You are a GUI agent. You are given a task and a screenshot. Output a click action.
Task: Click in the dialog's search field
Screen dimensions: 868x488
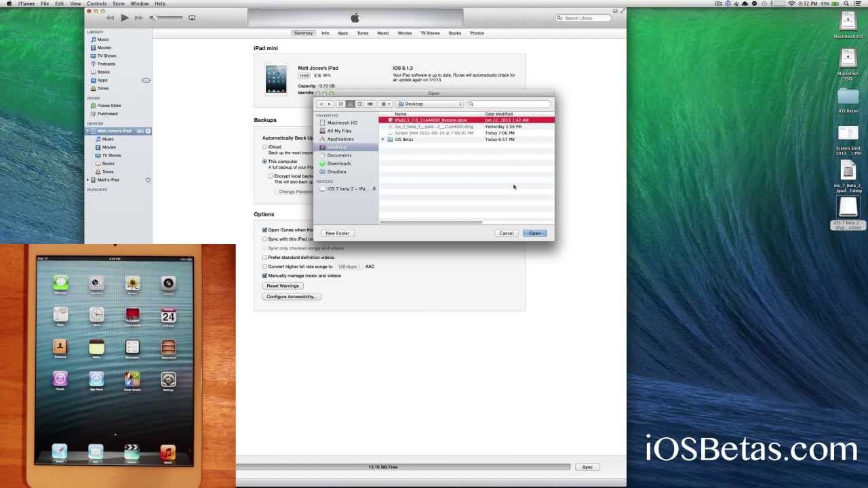coord(509,104)
